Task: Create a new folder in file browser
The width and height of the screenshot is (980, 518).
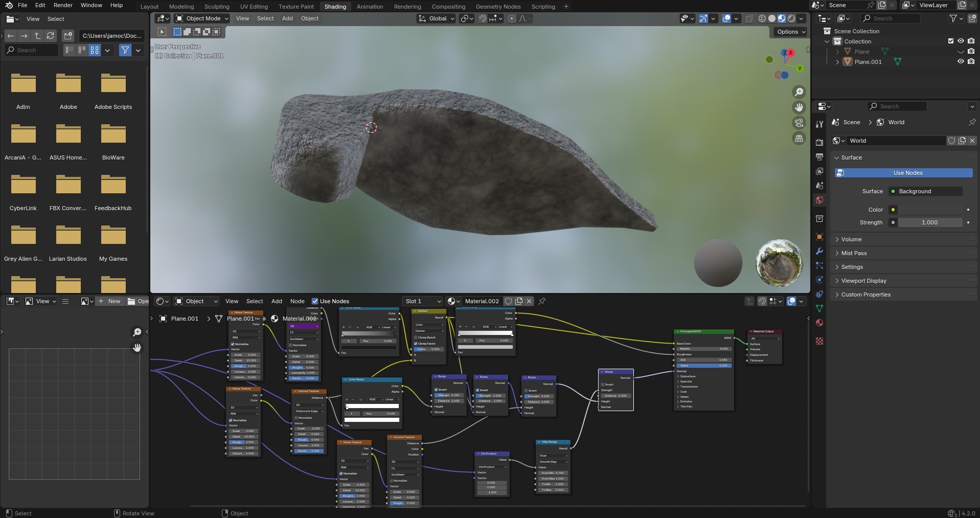Action: [x=68, y=36]
